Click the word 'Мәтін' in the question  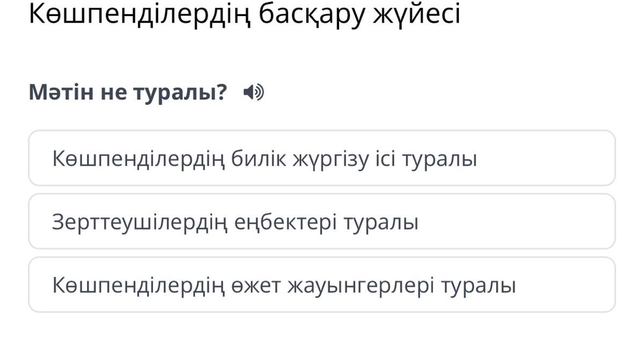[x=60, y=93]
